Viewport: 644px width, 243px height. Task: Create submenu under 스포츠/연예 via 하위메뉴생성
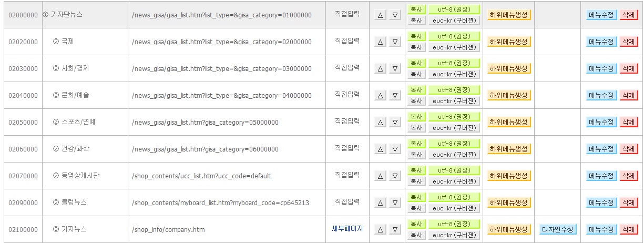(509, 122)
